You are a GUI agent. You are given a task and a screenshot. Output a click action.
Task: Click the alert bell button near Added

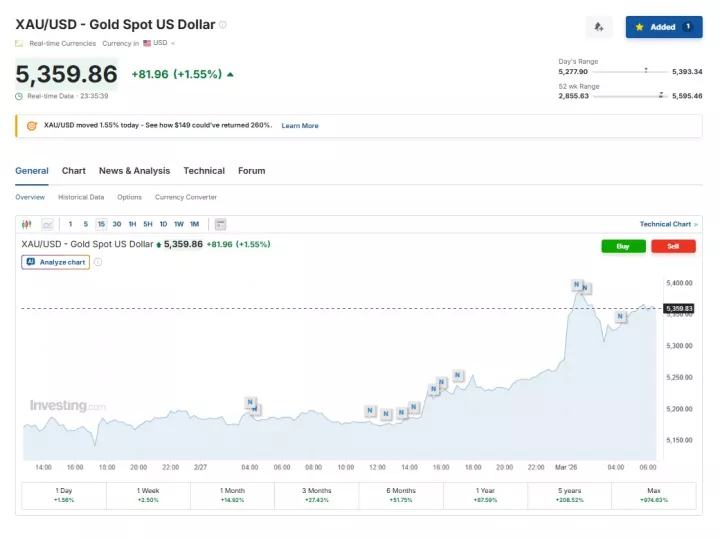pos(598,27)
